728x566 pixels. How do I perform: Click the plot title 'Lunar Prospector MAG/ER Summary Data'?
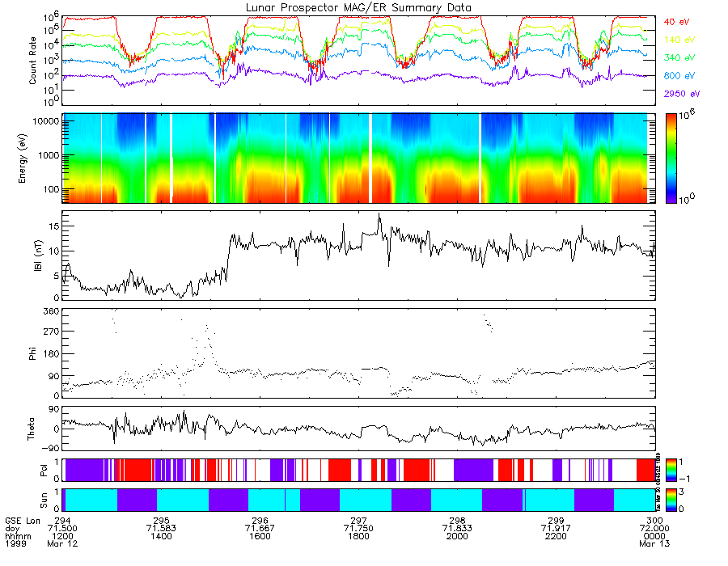pos(358,8)
